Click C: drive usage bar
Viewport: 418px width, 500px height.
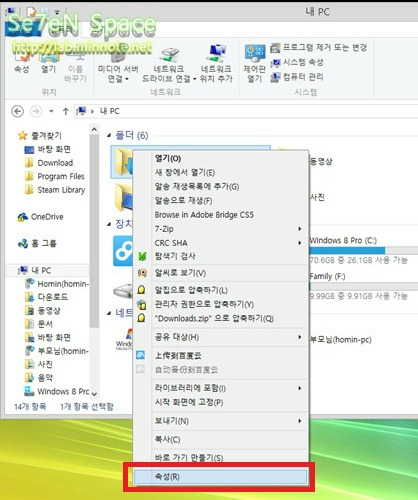363,251
